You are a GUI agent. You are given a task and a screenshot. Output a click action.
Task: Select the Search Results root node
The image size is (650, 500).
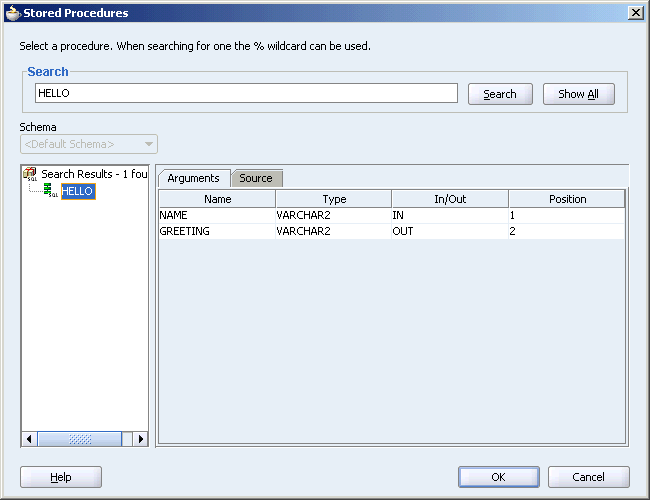click(94, 174)
